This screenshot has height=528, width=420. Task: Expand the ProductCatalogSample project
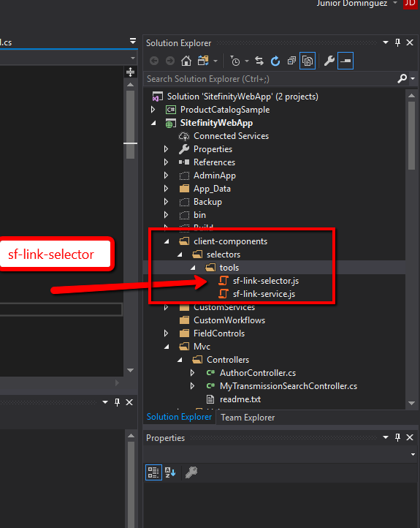coord(153,110)
